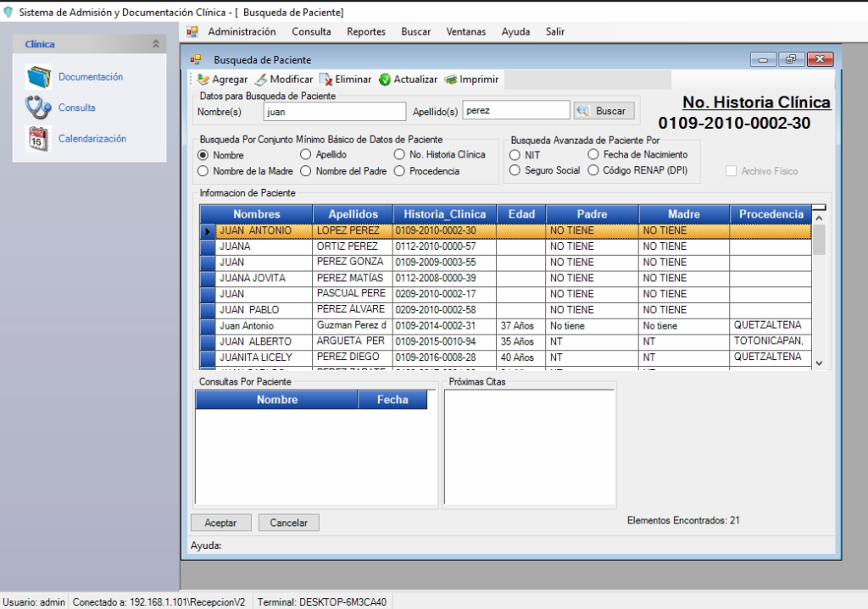Click the Actualizar refresh icon
Viewport: 868px width, 609px height.
coord(385,80)
